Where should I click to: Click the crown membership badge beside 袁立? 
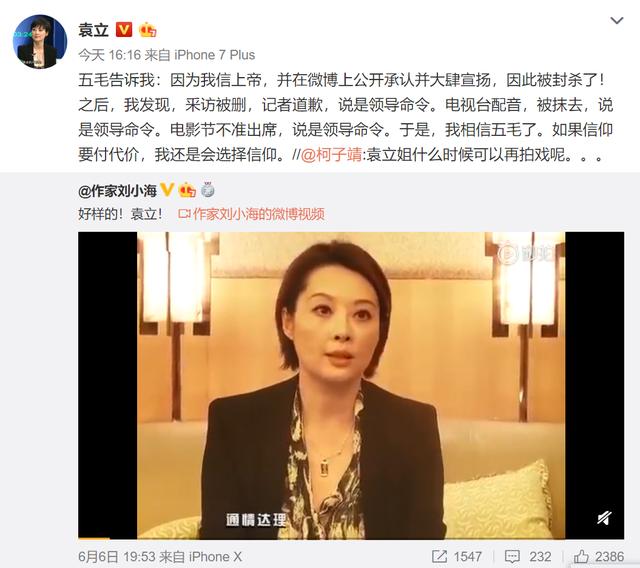click(x=147, y=30)
